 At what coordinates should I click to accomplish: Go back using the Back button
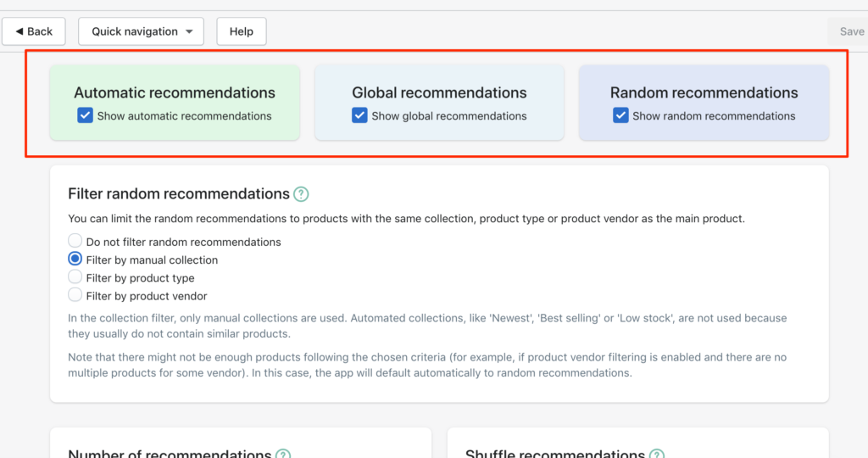point(34,31)
